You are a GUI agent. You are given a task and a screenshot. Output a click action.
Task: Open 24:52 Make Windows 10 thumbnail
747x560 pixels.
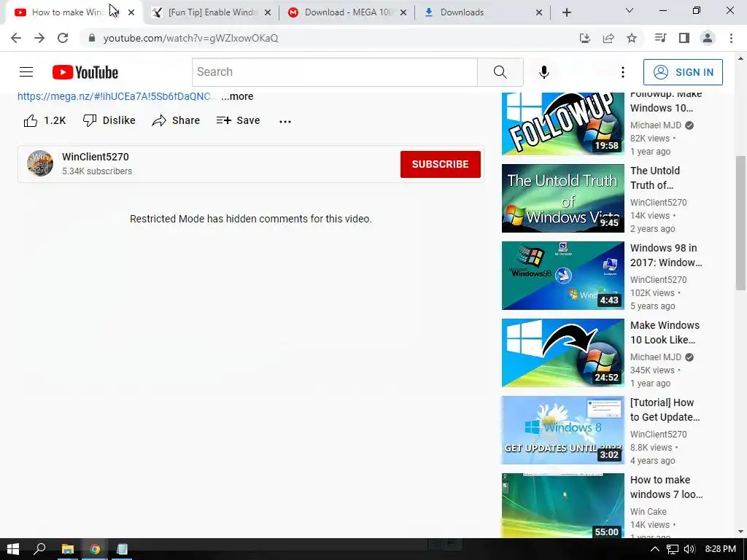[x=562, y=353]
